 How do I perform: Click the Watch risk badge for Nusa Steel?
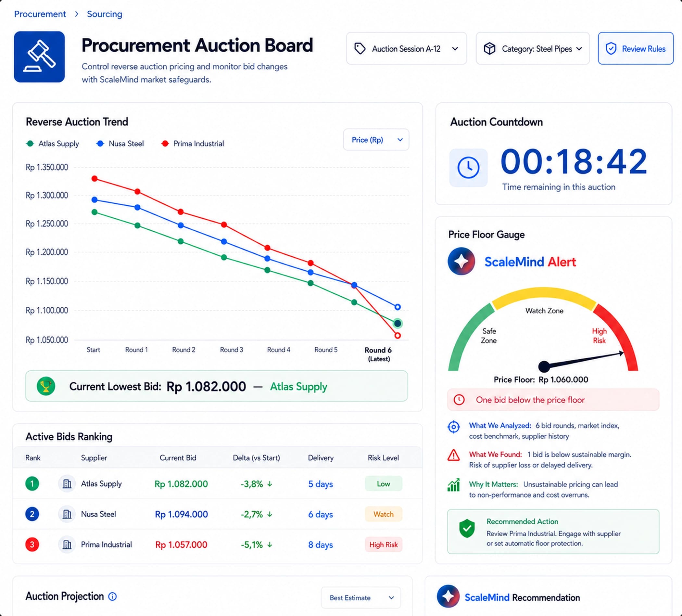[x=384, y=514]
